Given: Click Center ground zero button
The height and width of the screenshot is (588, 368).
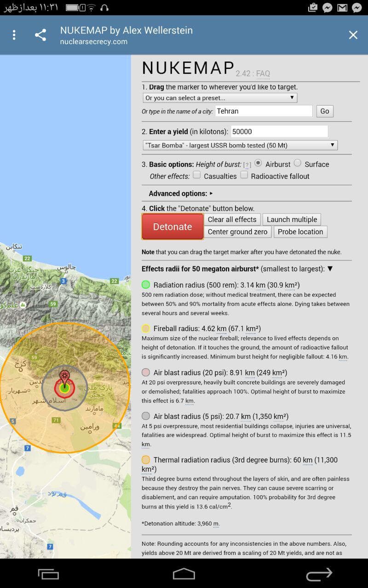Looking at the screenshot, I should [237, 232].
